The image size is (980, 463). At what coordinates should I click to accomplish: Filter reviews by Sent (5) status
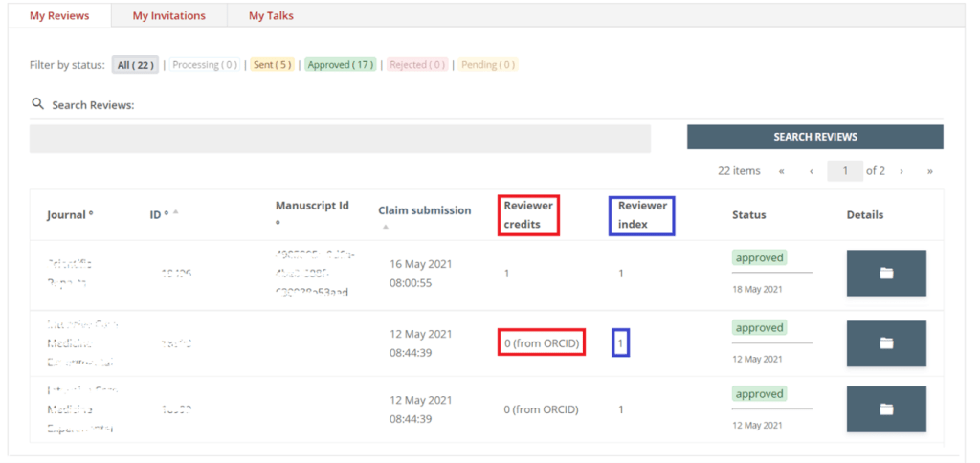click(x=272, y=65)
